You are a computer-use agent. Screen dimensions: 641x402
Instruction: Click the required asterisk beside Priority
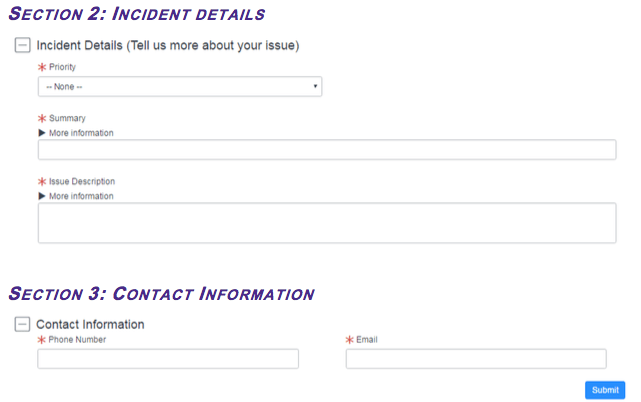[x=42, y=67]
